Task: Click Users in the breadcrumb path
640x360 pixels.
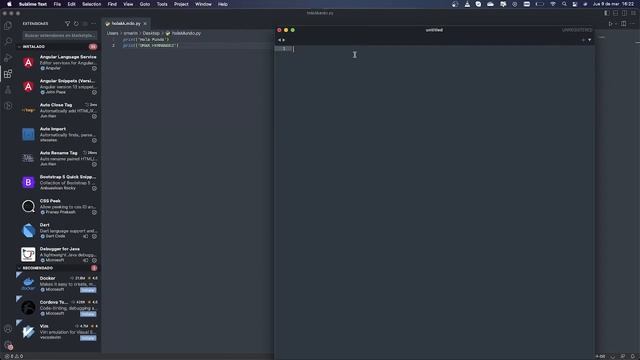Action: pyautogui.click(x=113, y=33)
